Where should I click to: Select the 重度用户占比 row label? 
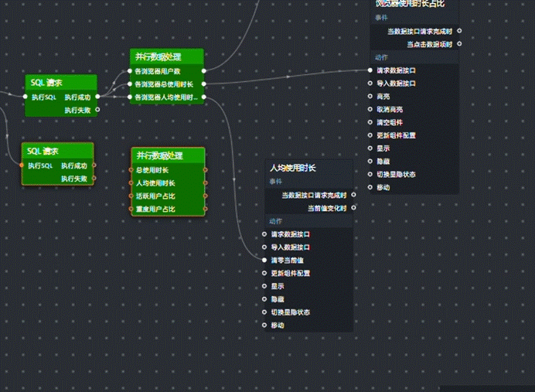[155, 209]
